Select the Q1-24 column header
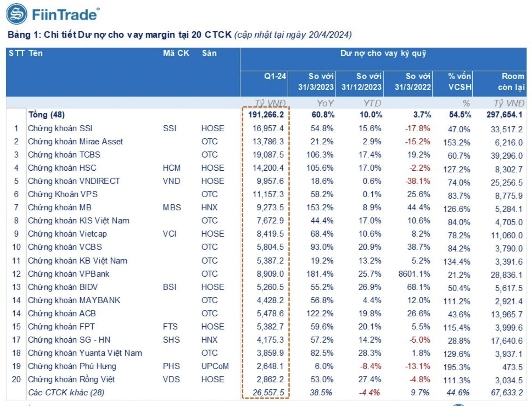This screenshot has width=532, height=406. point(275,76)
